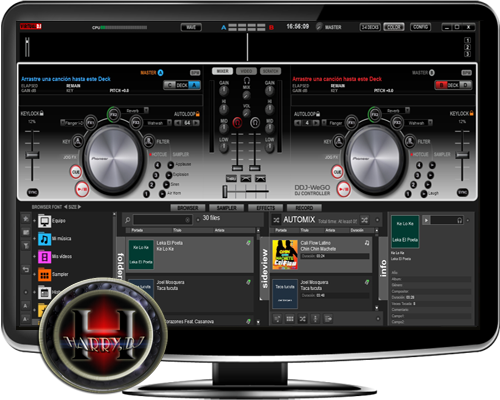Switch to the SCRATCH tab

coord(270,71)
